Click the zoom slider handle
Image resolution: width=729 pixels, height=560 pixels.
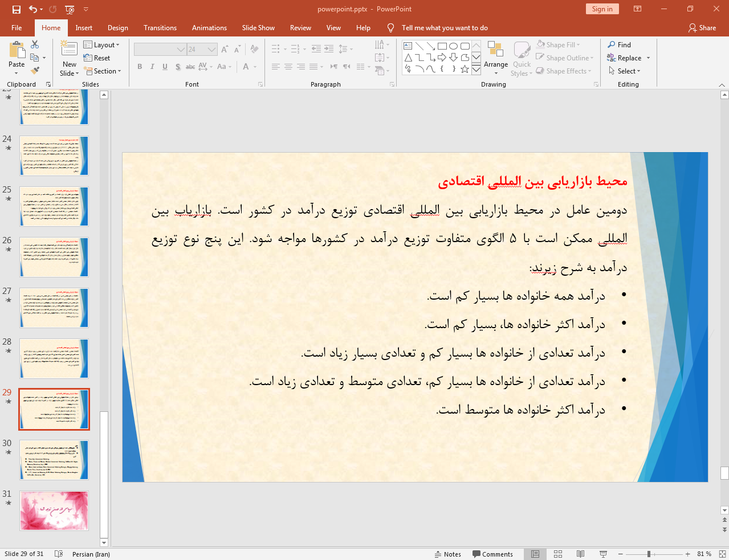pos(649,554)
